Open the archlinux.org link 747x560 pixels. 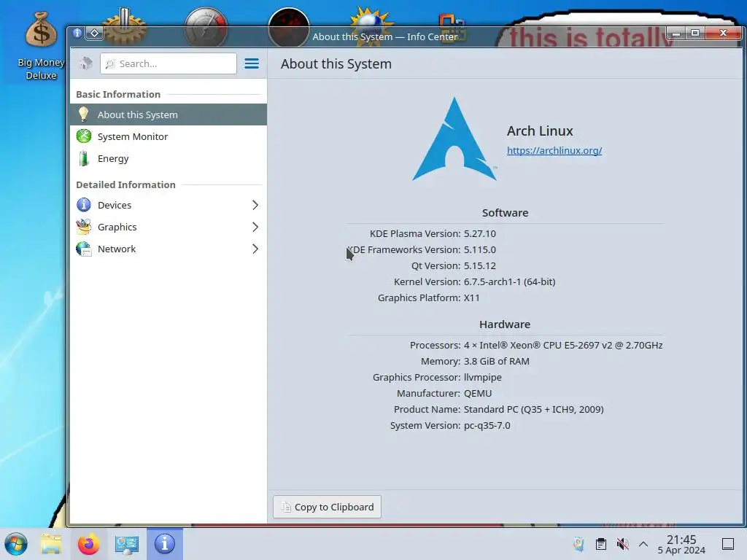554,150
